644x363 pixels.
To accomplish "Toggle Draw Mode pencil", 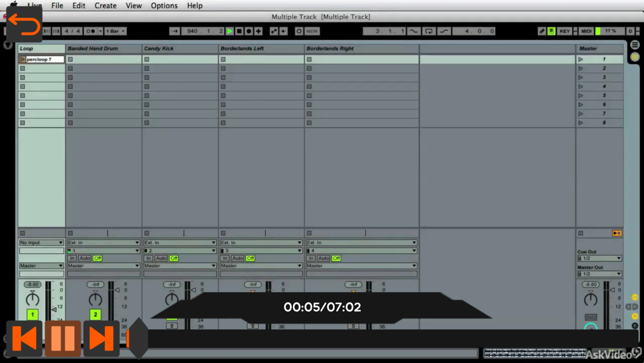I will [x=542, y=31].
